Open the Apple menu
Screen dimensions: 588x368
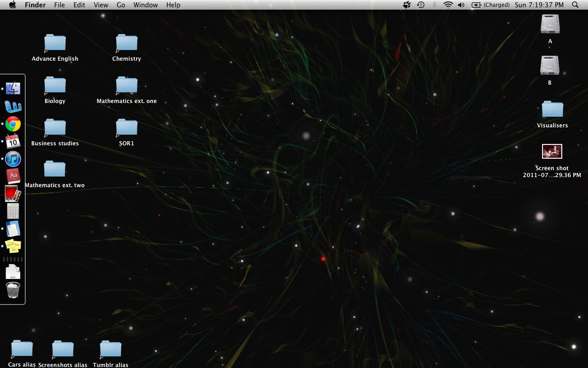point(12,5)
